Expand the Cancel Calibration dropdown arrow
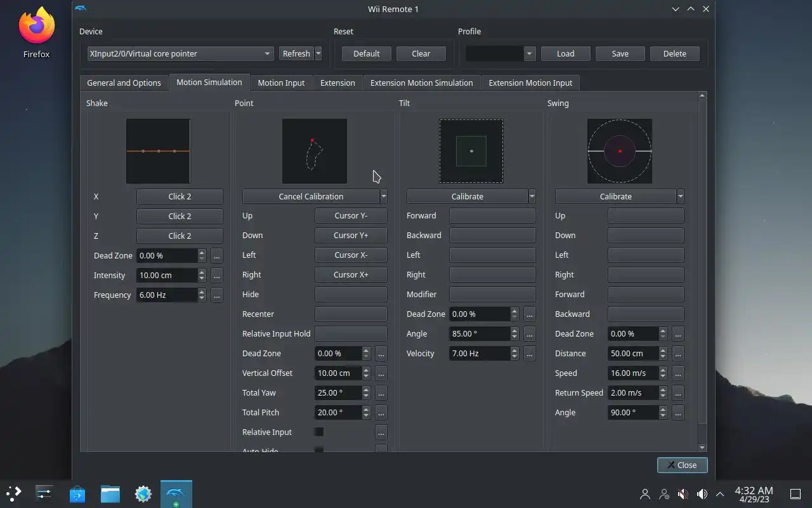Screen dimensions: 812x508 coord(383,196)
